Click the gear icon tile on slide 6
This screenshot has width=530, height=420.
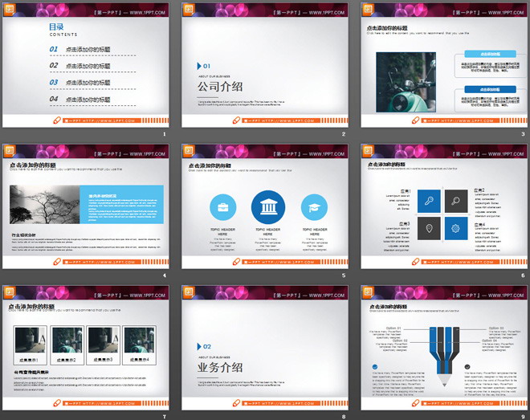click(x=456, y=228)
